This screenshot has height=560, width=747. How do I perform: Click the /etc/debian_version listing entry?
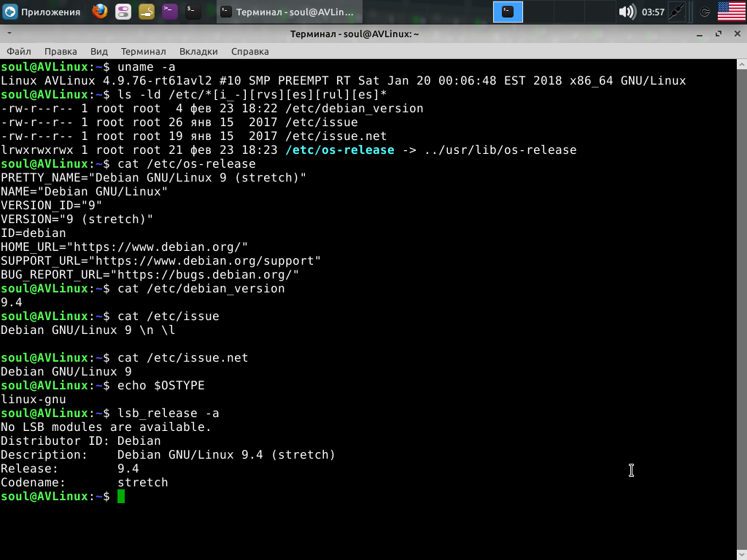coord(355,109)
